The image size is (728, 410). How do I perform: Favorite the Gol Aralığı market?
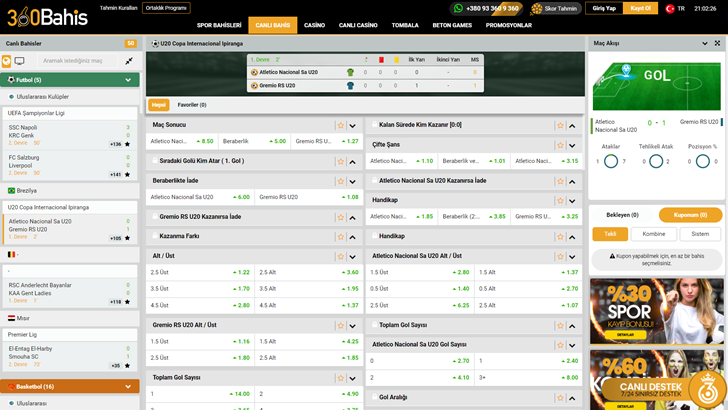point(560,398)
